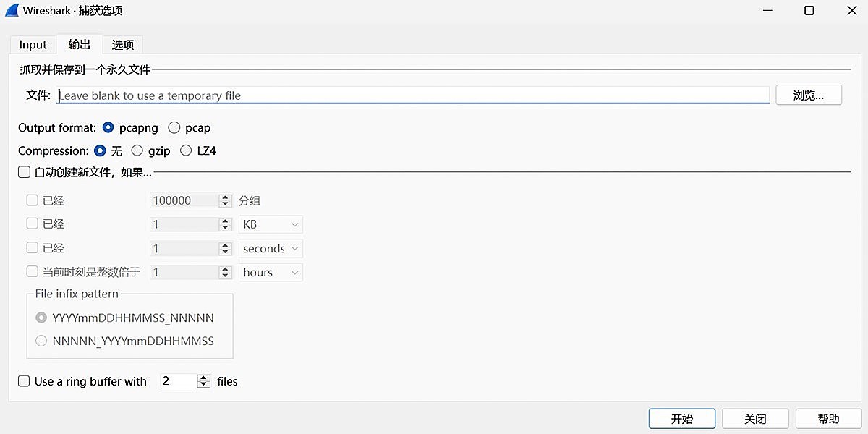Choose the NNNNN_YYYYmmDDHHMMSS infix pattern

point(41,341)
